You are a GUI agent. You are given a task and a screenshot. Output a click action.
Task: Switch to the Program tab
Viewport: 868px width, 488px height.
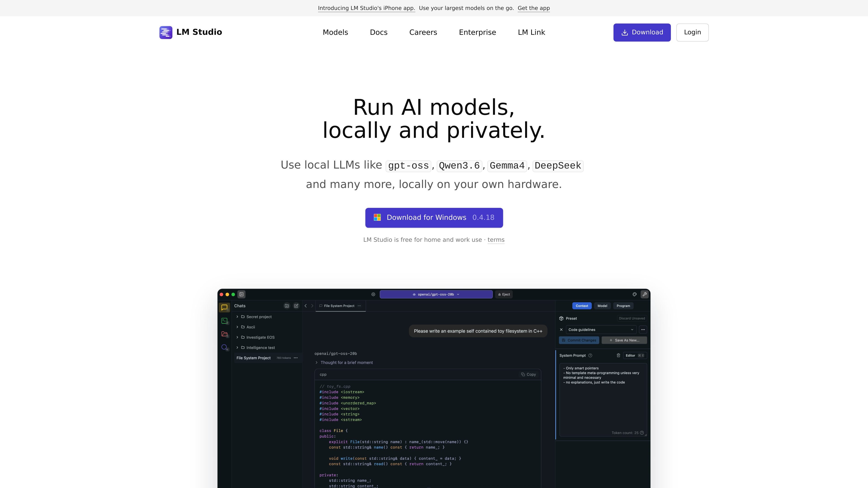click(623, 306)
